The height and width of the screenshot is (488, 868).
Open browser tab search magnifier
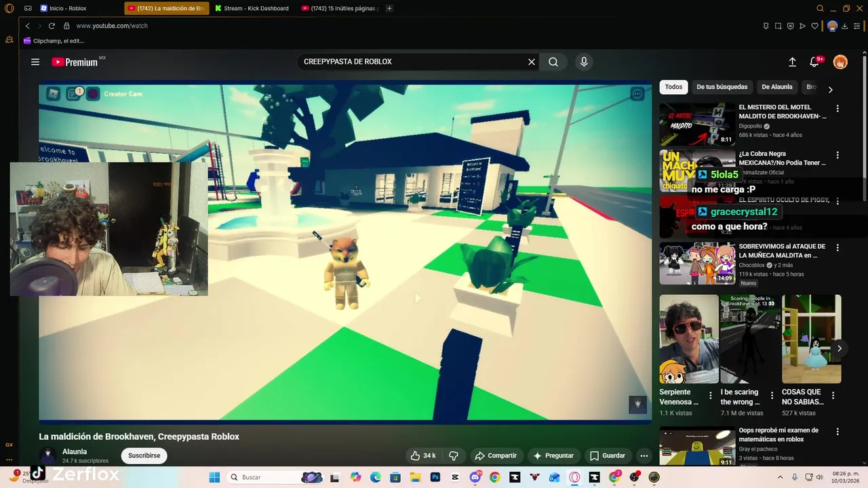click(820, 8)
